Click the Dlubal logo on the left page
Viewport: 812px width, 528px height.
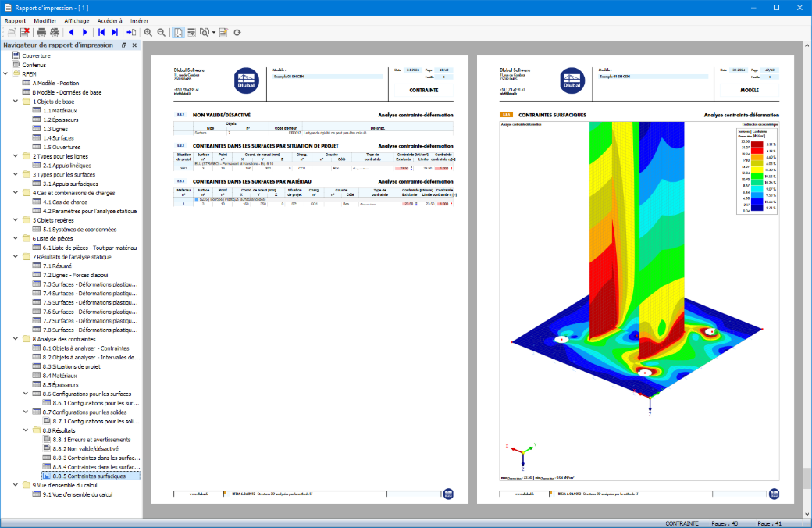tap(246, 80)
